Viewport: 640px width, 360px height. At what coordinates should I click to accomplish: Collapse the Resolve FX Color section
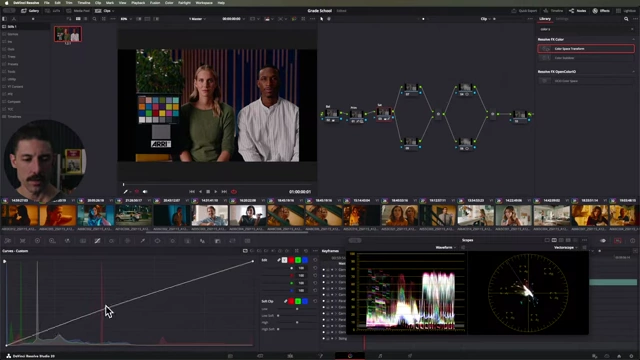coord(633,39)
